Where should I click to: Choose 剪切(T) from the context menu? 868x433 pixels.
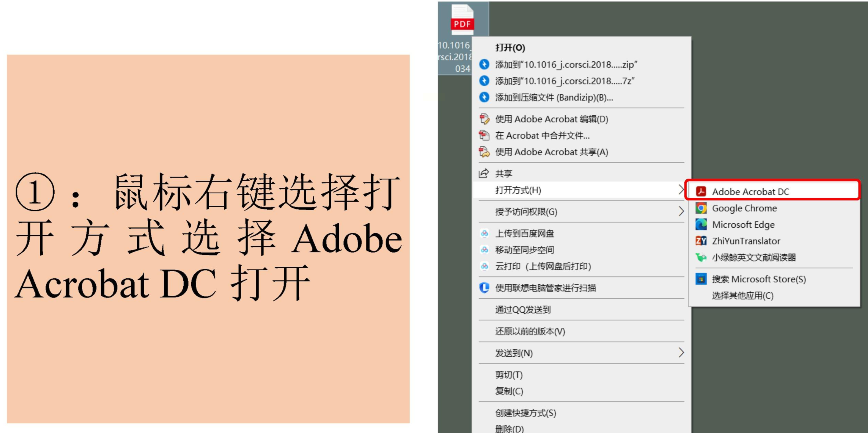pyautogui.click(x=582, y=375)
